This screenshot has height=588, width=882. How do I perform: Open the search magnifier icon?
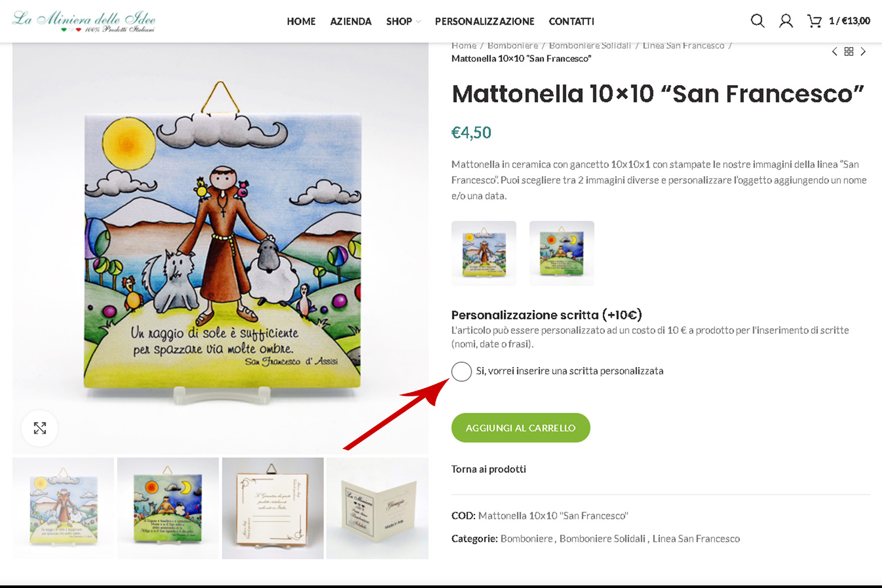click(x=757, y=21)
